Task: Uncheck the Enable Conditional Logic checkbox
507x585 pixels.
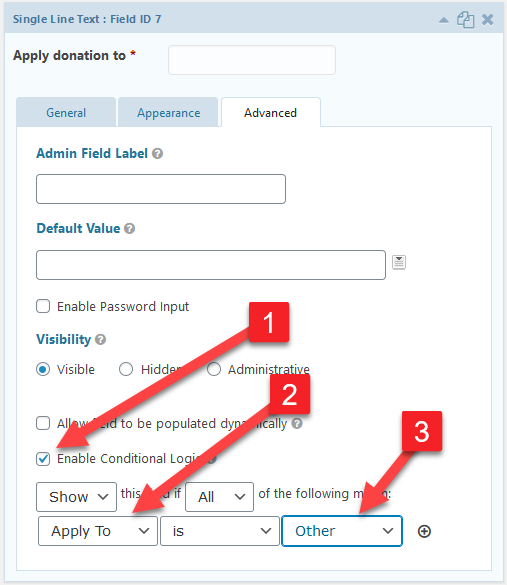Action: (x=43, y=459)
